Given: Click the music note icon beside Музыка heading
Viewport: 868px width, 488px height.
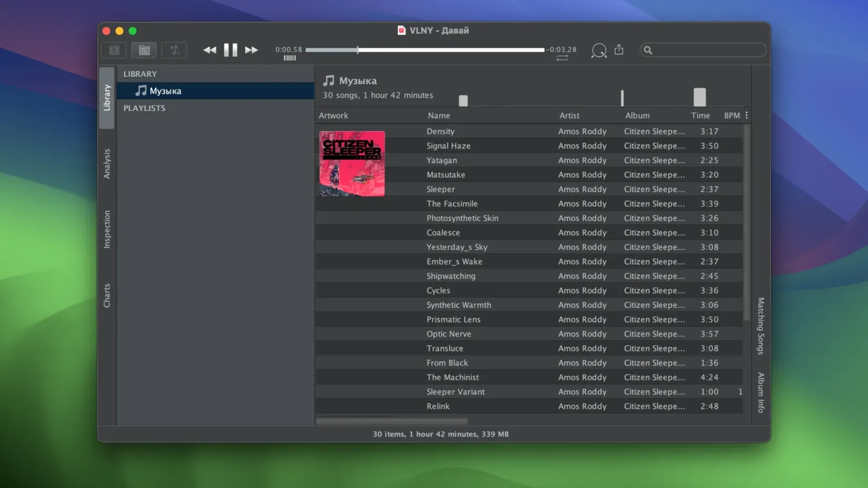Looking at the screenshot, I should [x=329, y=80].
